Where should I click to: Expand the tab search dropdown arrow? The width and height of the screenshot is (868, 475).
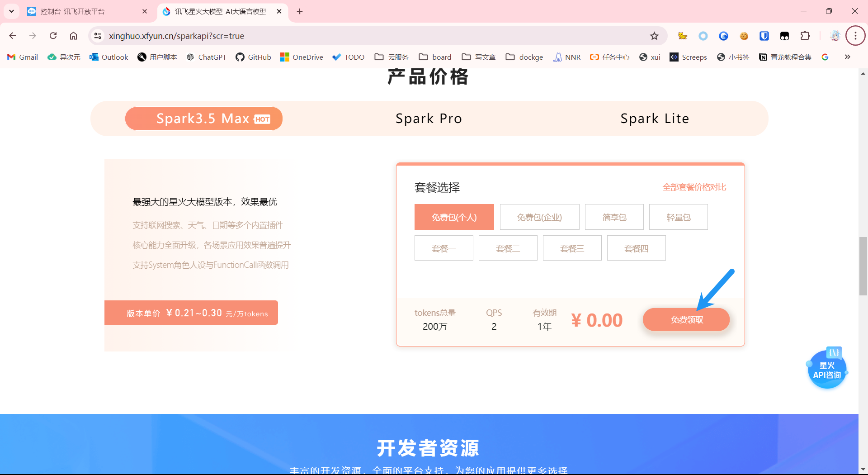click(12, 11)
